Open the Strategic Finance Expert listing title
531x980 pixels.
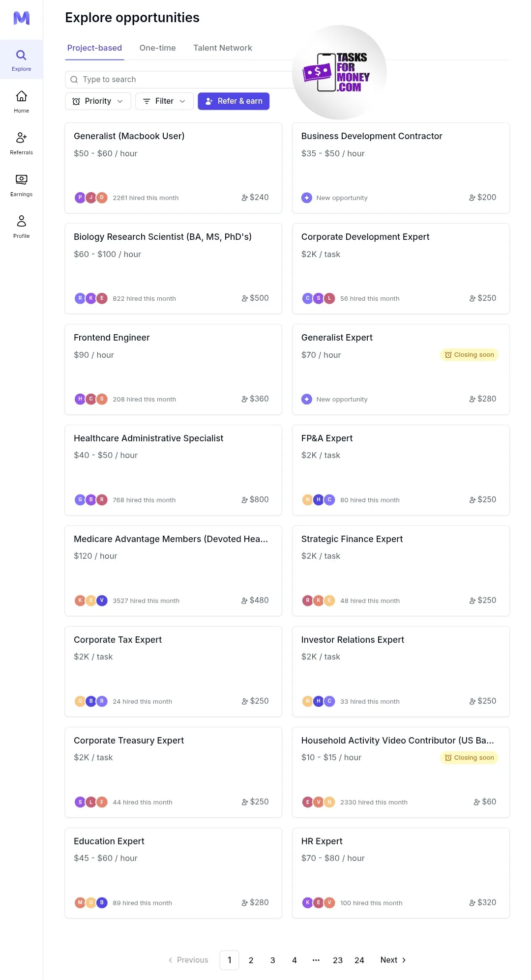[352, 539]
